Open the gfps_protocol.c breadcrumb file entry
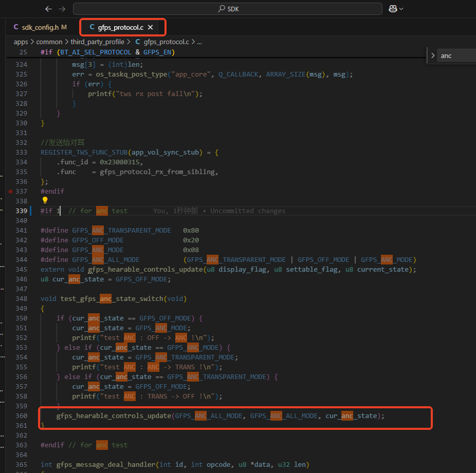The image size is (476, 473). (x=166, y=42)
